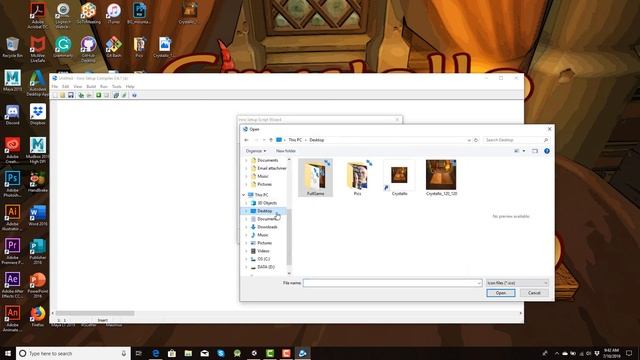Select the FullGame folder thumbnail

pyautogui.click(x=316, y=178)
